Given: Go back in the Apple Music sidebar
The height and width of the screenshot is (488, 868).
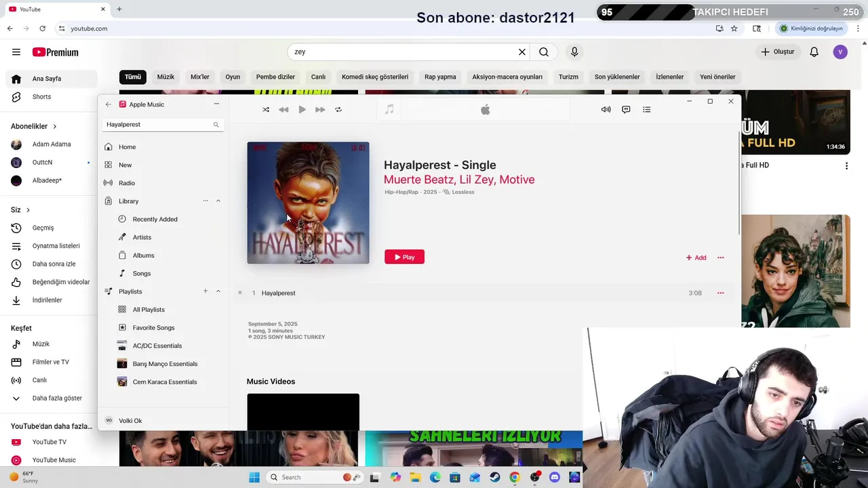Looking at the screenshot, I should [108, 104].
